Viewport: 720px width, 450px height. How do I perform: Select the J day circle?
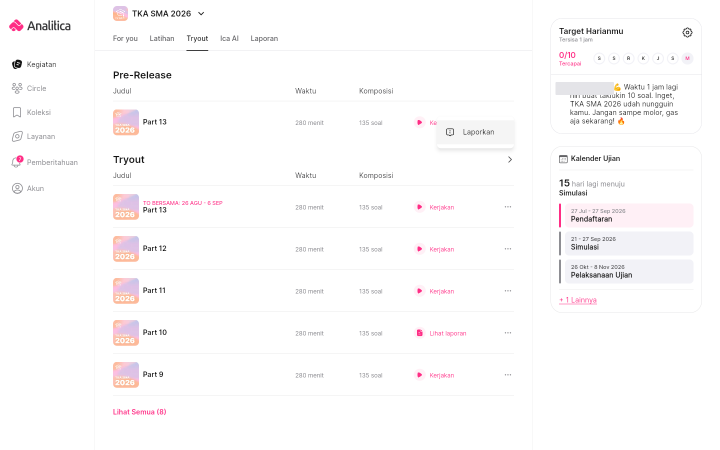click(658, 58)
